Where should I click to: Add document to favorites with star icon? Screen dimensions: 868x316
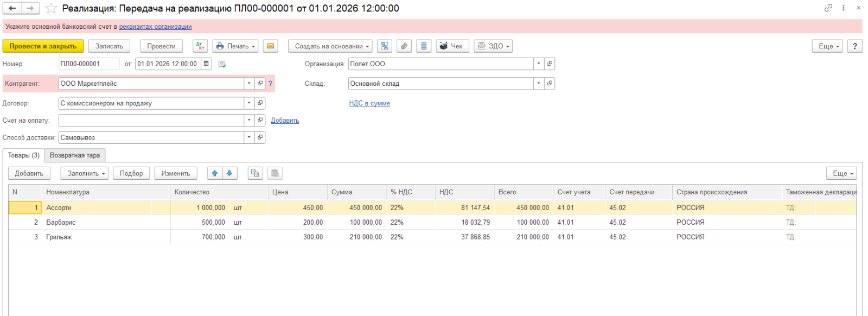(x=51, y=8)
